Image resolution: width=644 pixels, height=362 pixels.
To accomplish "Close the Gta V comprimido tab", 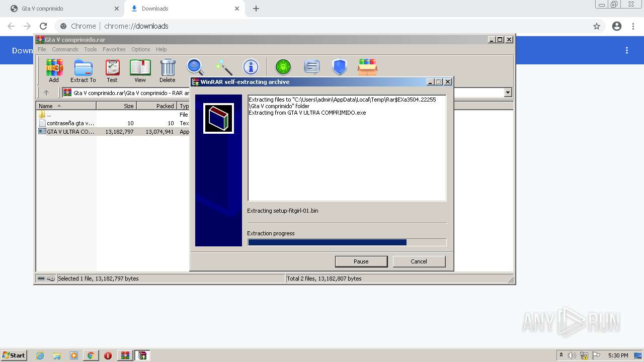I will pos(117,9).
